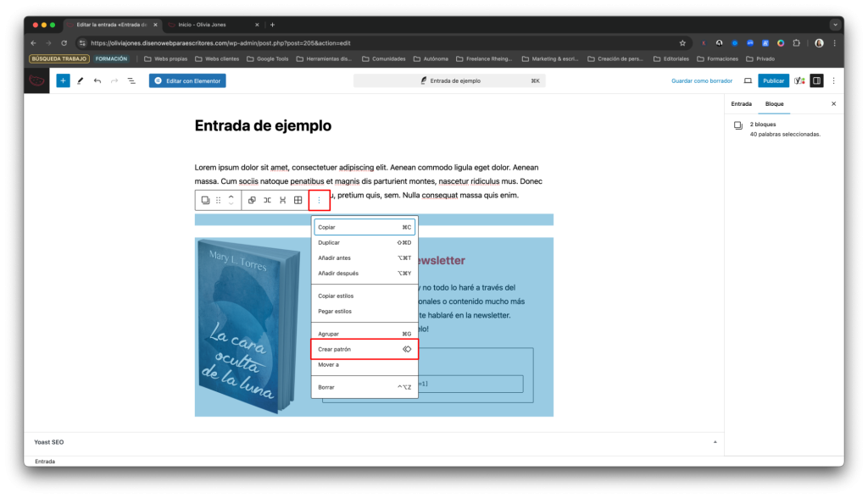Click the undo arrow in editor toolbar
The width and height of the screenshot is (868, 498).
[97, 80]
